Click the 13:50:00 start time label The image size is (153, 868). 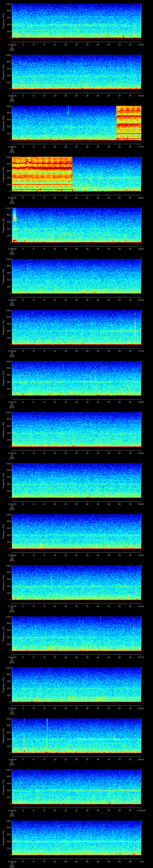[12, 351]
